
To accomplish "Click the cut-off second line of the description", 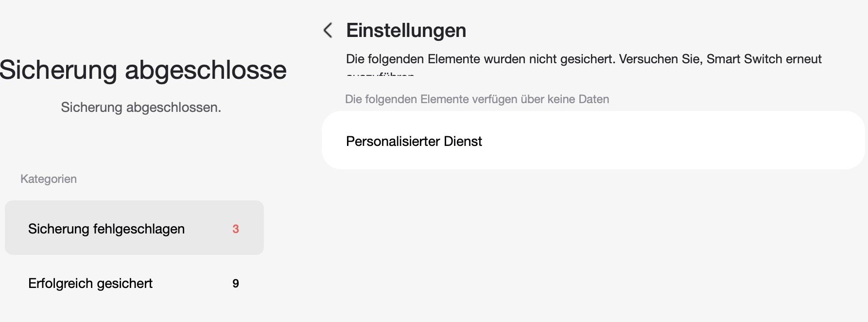I will [x=380, y=75].
